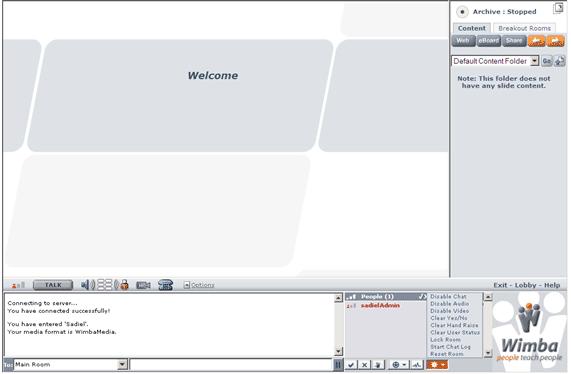The height and width of the screenshot is (374, 571).
Task: Click the No X response button
Action: pyautogui.click(x=364, y=365)
